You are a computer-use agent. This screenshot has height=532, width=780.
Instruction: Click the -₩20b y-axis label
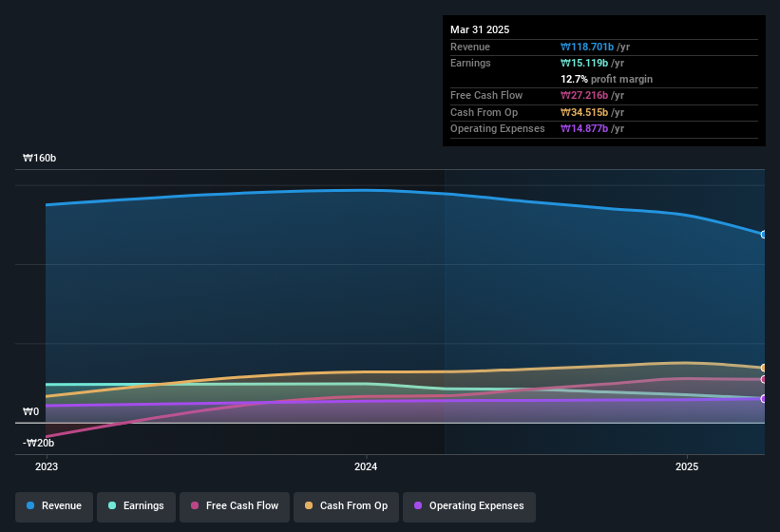click(x=38, y=443)
